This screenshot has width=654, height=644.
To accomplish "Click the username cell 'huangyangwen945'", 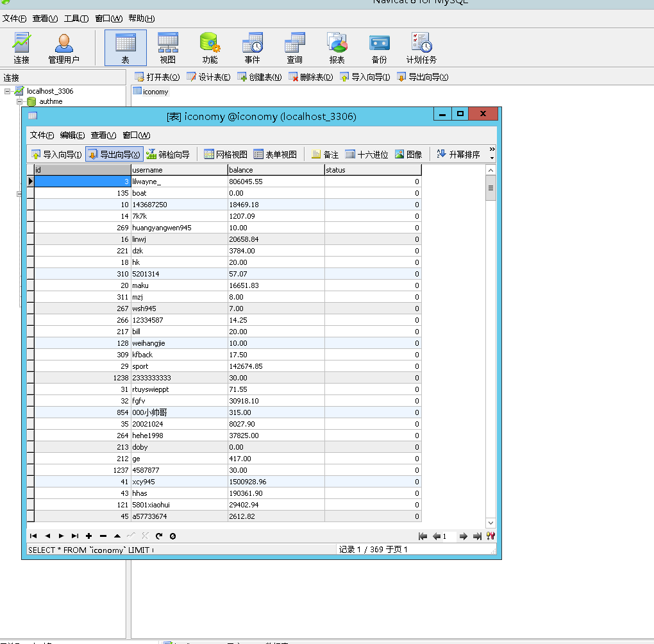I will click(x=180, y=228).
